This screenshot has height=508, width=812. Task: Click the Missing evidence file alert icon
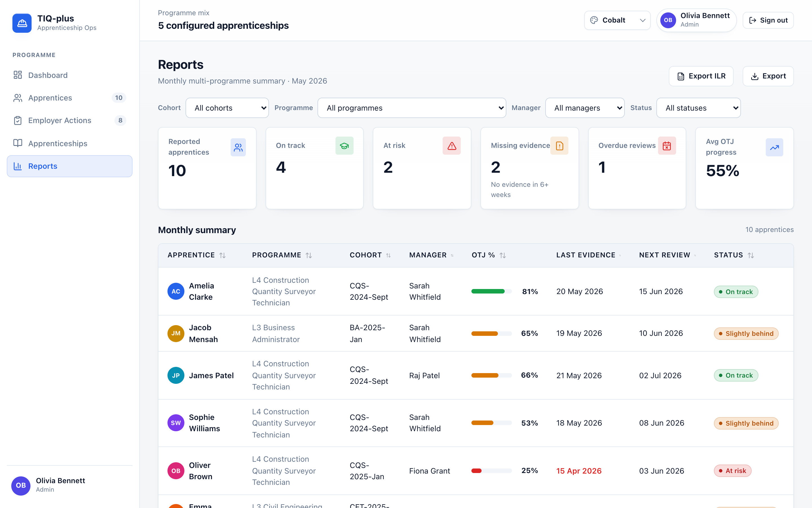click(559, 145)
